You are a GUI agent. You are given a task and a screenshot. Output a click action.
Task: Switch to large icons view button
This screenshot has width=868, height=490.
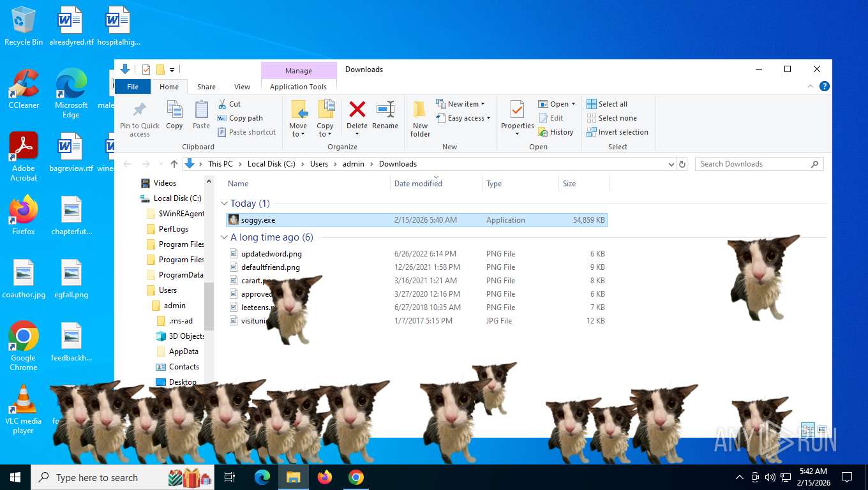click(x=822, y=429)
